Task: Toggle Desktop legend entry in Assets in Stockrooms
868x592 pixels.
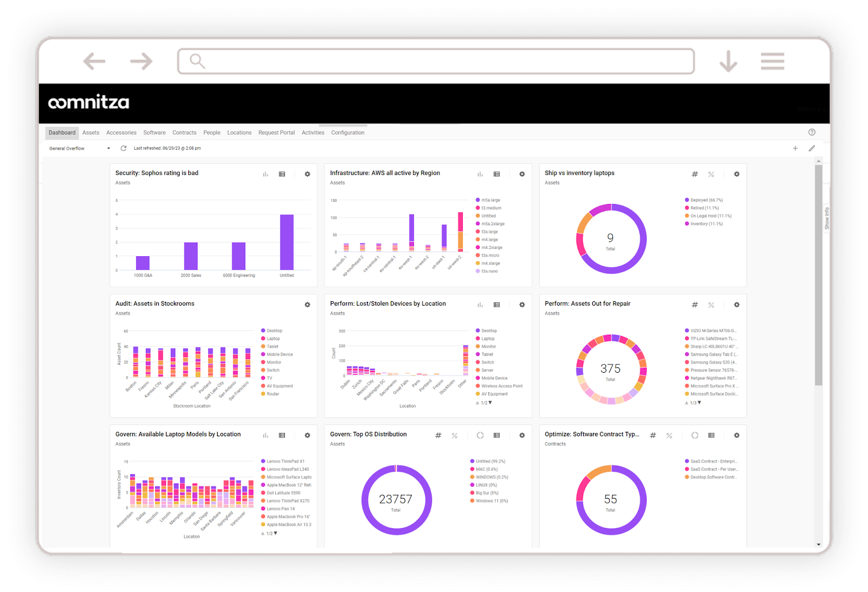Action: click(x=271, y=330)
